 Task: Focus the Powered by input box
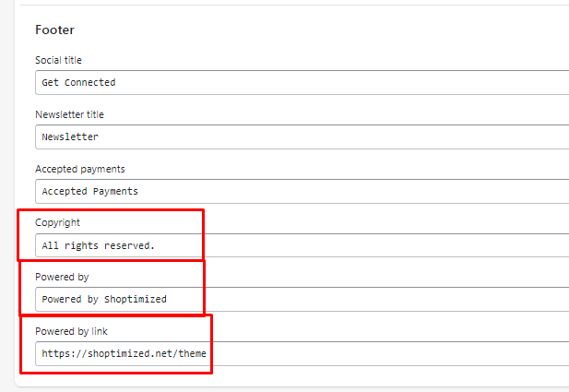(302, 300)
